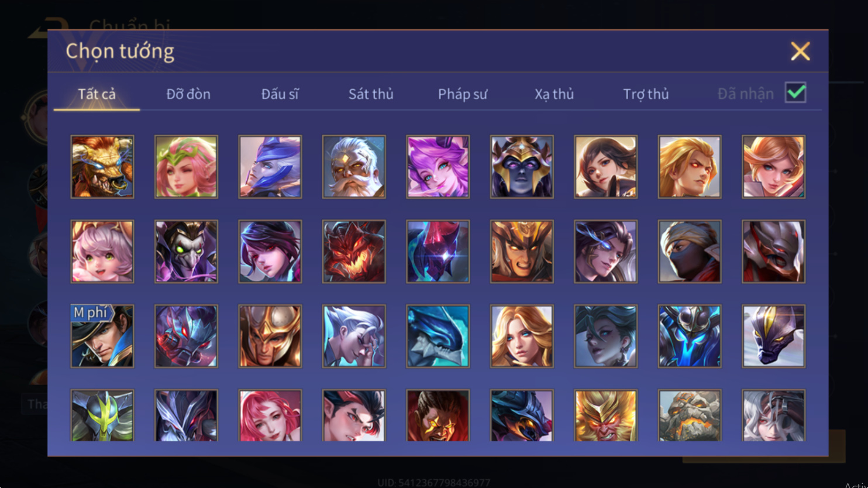Select the red lava demon hero
This screenshot has width=868, height=488.
[x=354, y=252]
